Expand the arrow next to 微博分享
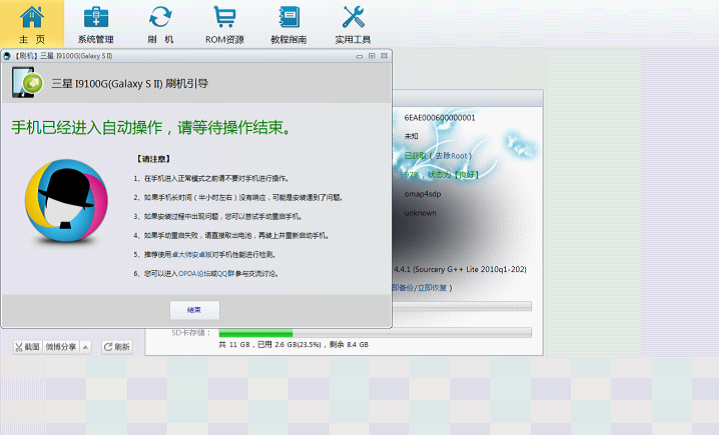 (x=86, y=347)
